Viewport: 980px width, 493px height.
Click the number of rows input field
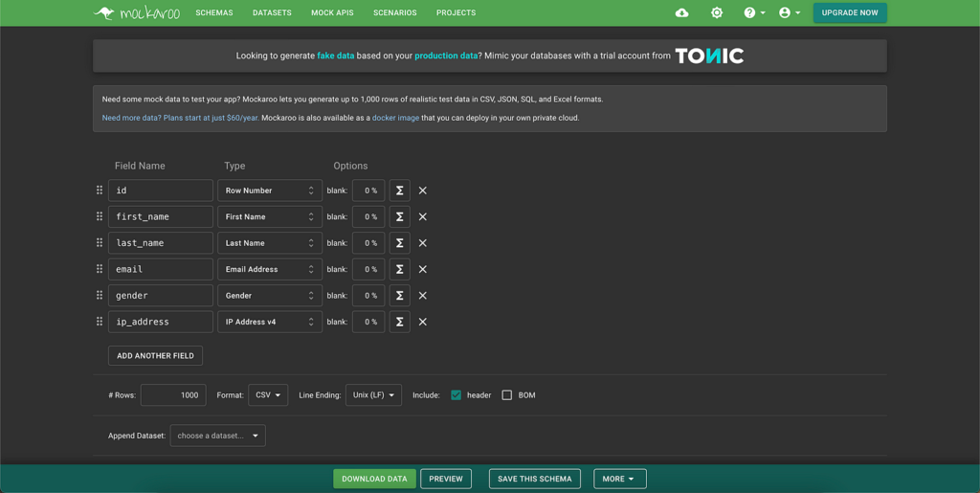click(x=173, y=395)
